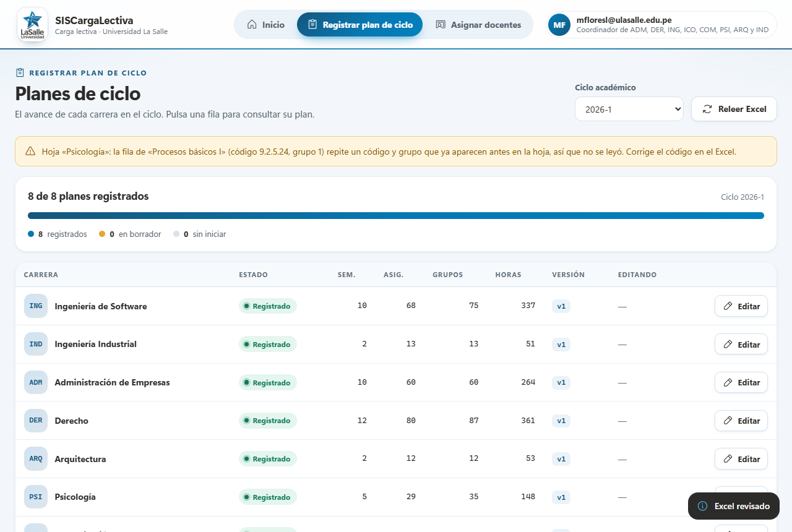Click the Excel revisado notification
Viewport: 792px width, 532px height.
pyautogui.click(x=734, y=506)
